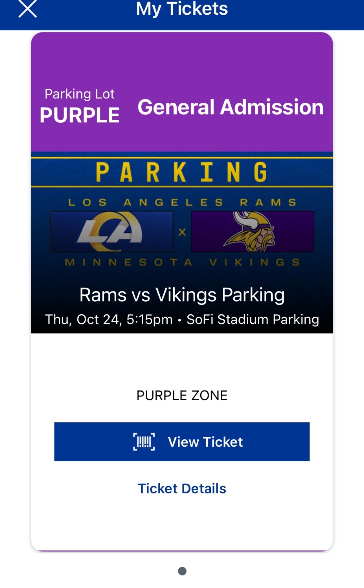The width and height of the screenshot is (364, 588).
Task: Tap the yellow PARKING banner text
Action: click(182, 172)
